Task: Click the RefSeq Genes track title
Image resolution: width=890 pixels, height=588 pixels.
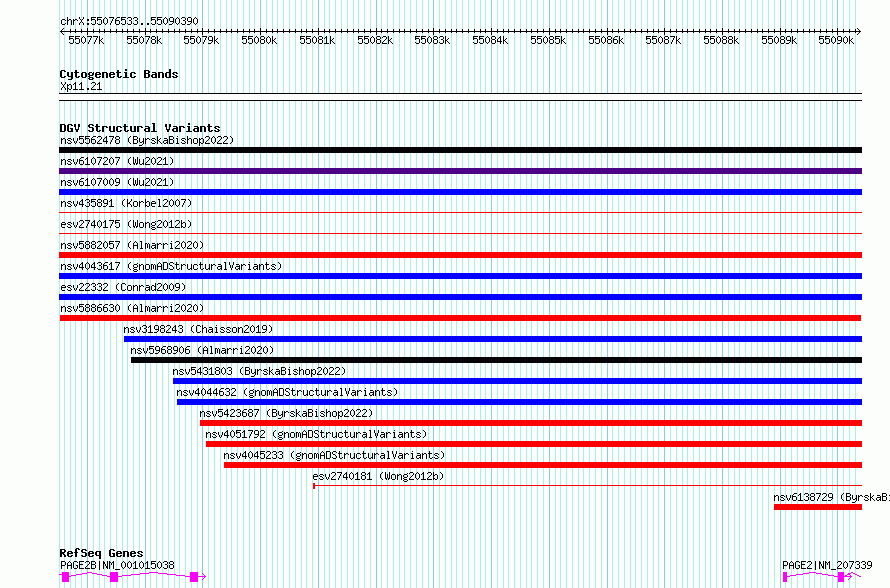Action: pos(101,553)
